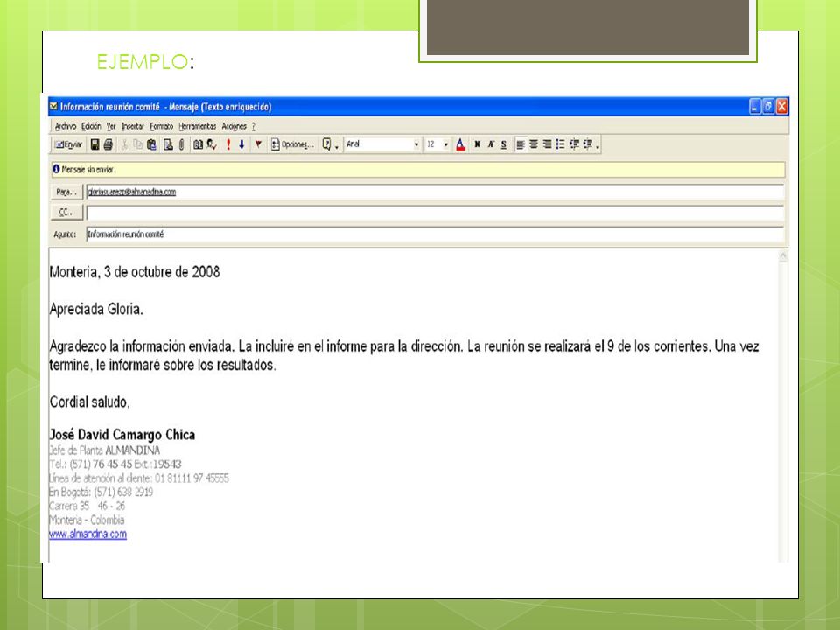Screen dimensions: 840x630
Task: Click the Cut scissors icon
Action: tap(124, 144)
